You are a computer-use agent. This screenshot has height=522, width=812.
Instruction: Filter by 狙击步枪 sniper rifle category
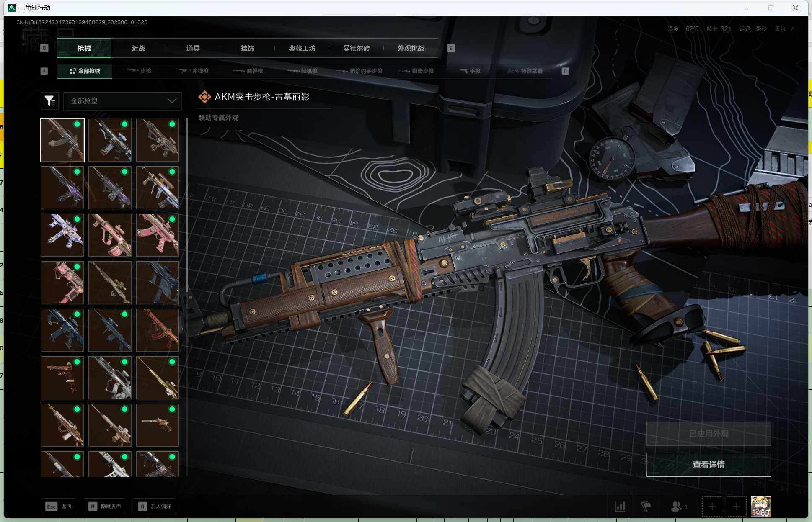click(416, 71)
